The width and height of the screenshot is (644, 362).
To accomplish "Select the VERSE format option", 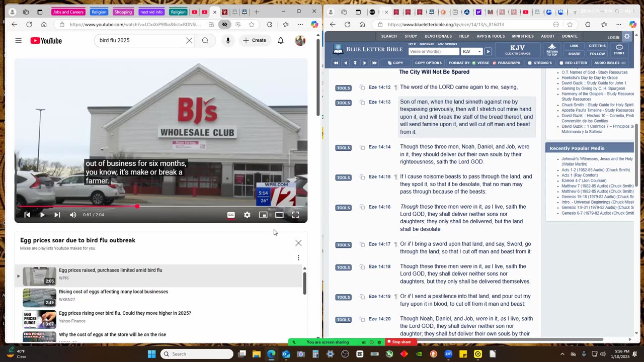I will pyautogui.click(x=481, y=63).
